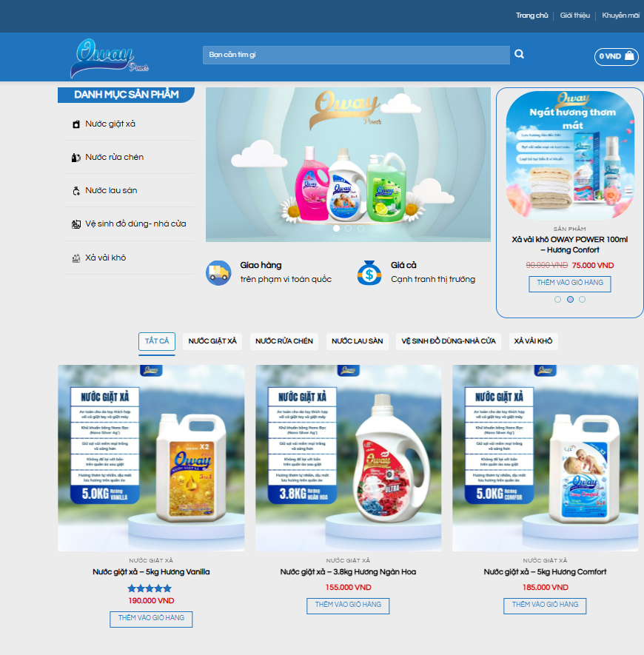Select third dot of featured product carousel
Viewport: 644px width, 655px height.
pyautogui.click(x=582, y=300)
